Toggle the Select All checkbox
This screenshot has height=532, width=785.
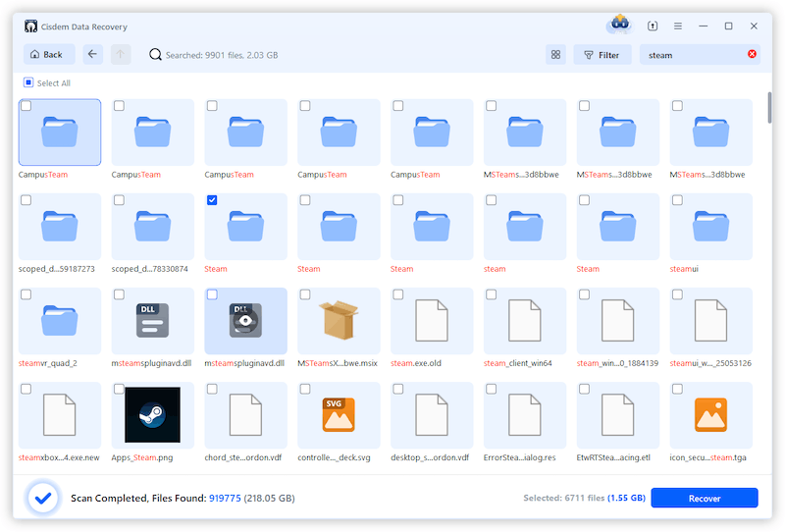(x=28, y=82)
